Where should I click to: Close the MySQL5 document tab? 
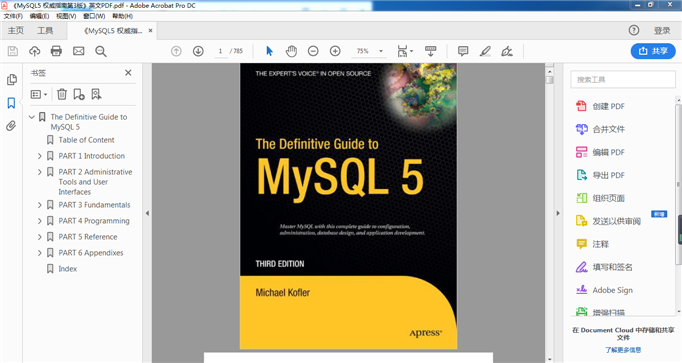(150, 30)
